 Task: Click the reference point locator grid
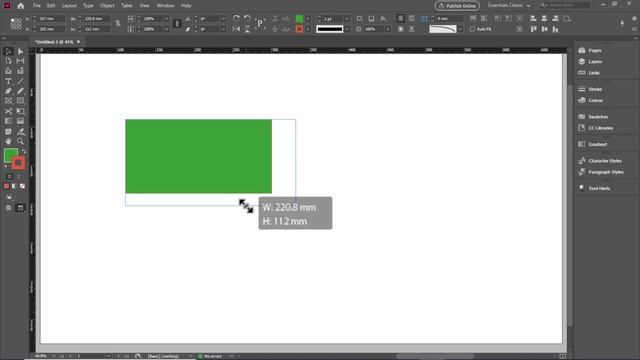click(16, 24)
